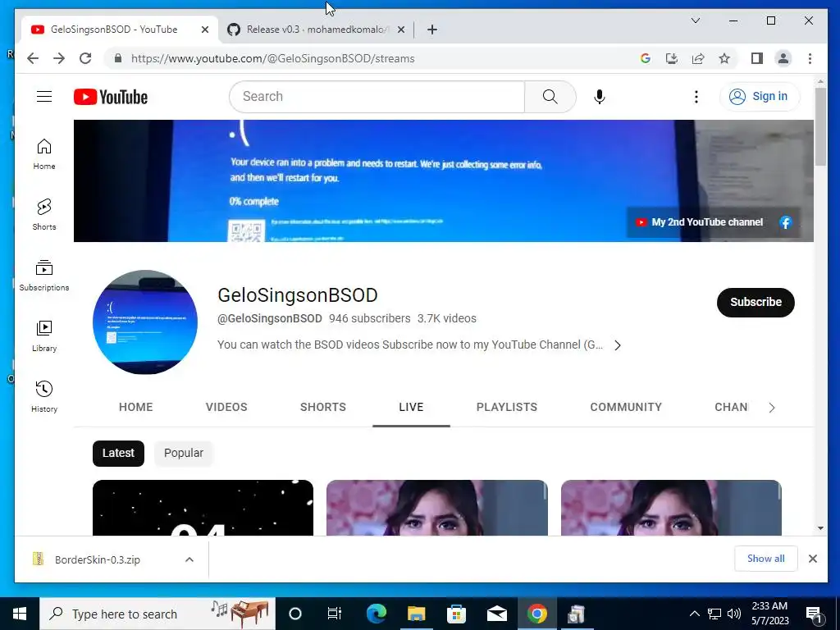
Task: Show more channel tabs with right chevron
Action: pyautogui.click(x=771, y=408)
